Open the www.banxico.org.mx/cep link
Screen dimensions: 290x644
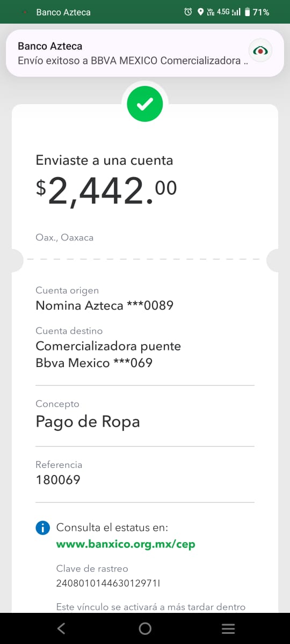tap(126, 544)
